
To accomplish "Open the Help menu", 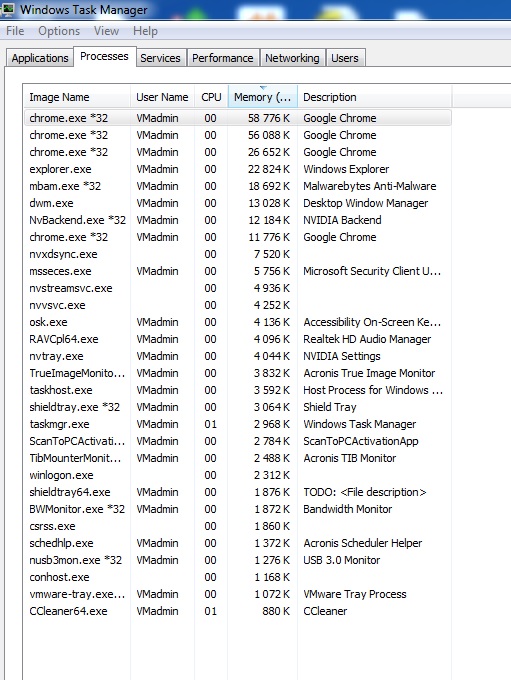I will coord(145,31).
